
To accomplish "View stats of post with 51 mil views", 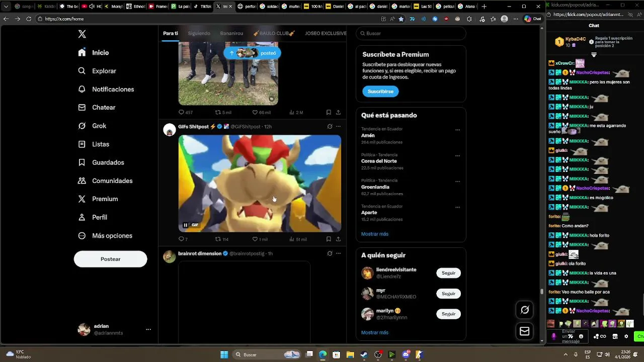I will (298, 239).
